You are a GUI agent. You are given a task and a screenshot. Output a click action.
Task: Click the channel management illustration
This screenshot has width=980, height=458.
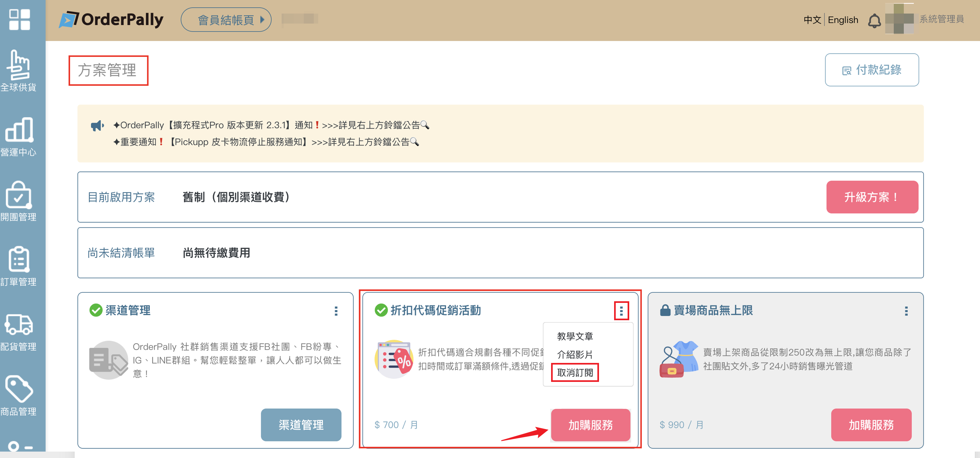pos(109,359)
